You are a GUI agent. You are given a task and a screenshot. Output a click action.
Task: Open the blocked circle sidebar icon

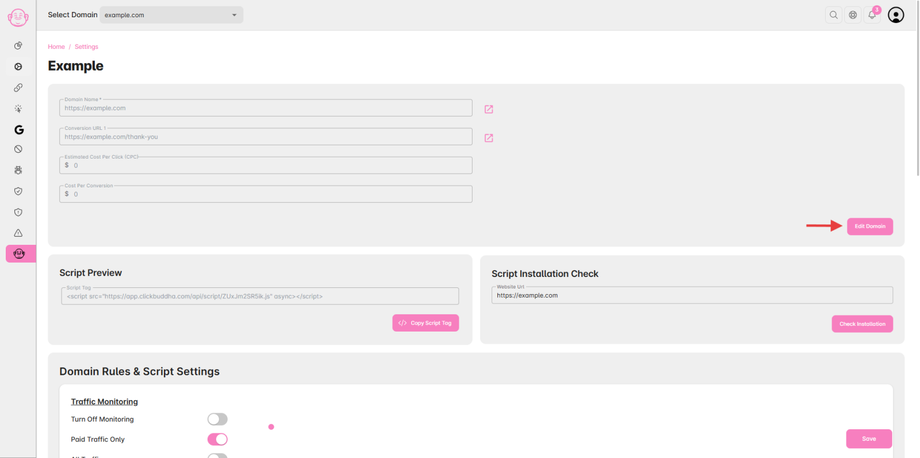click(x=18, y=150)
